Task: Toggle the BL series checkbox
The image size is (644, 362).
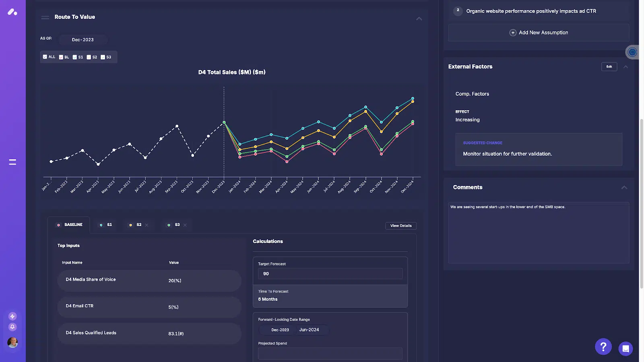Action: click(x=61, y=57)
